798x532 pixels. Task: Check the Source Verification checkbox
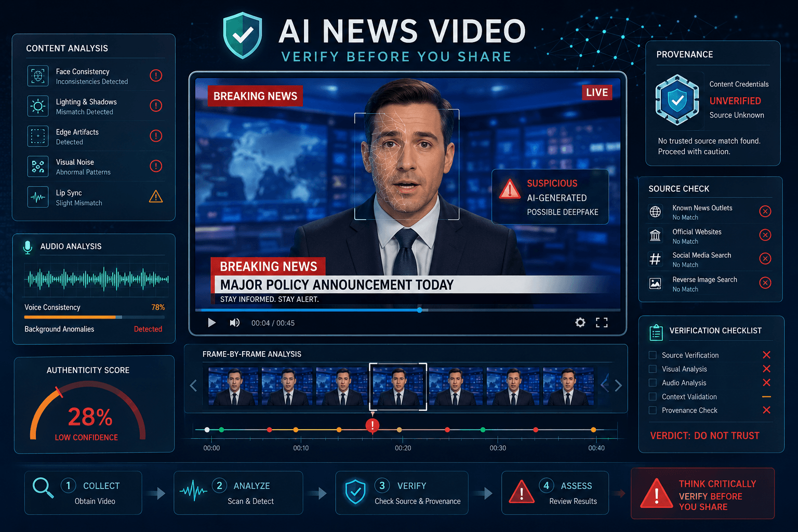click(x=653, y=355)
